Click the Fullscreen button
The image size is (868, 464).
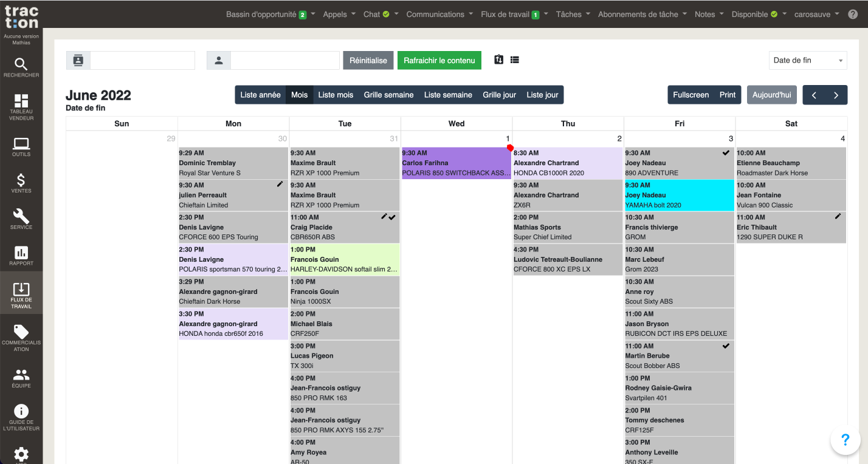point(691,95)
